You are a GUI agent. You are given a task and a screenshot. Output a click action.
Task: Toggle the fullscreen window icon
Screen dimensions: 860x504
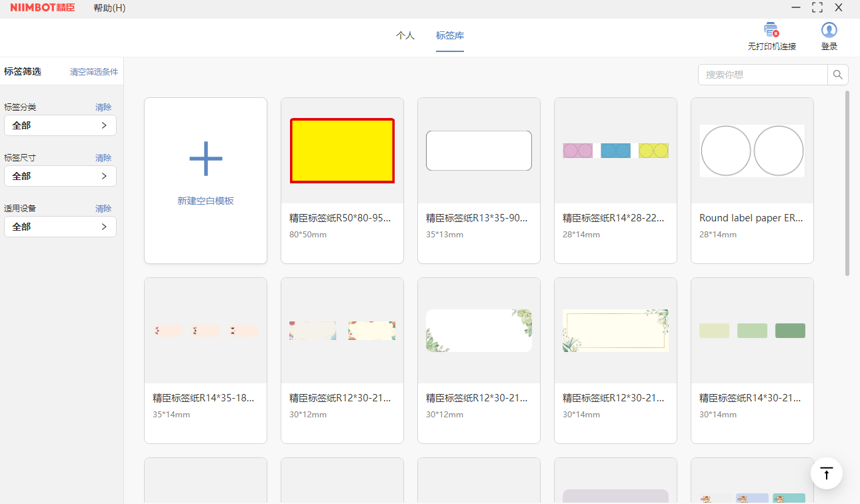tap(817, 7)
